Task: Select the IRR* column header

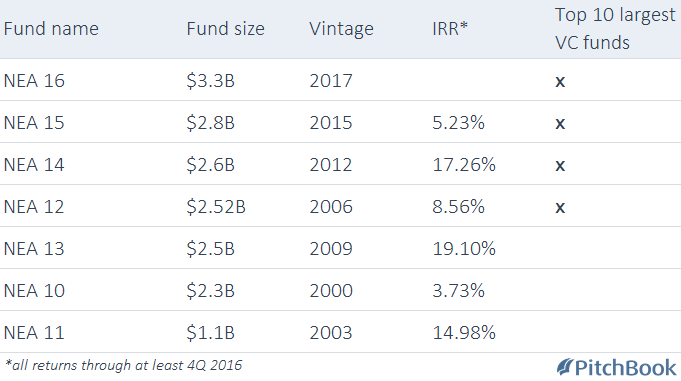Action: point(450,29)
